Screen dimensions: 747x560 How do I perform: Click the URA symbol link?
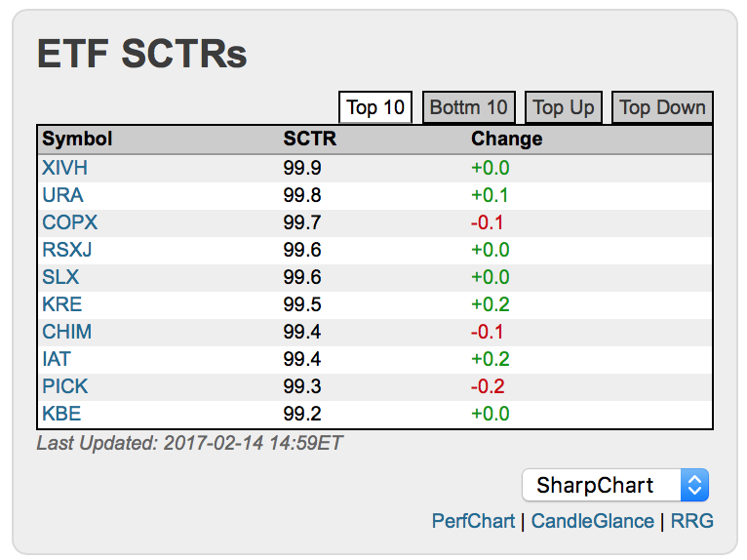point(62,195)
